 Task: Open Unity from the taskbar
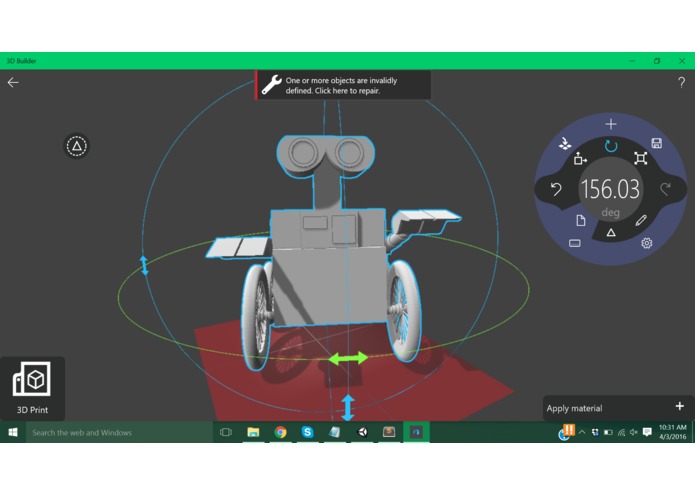coord(362,432)
